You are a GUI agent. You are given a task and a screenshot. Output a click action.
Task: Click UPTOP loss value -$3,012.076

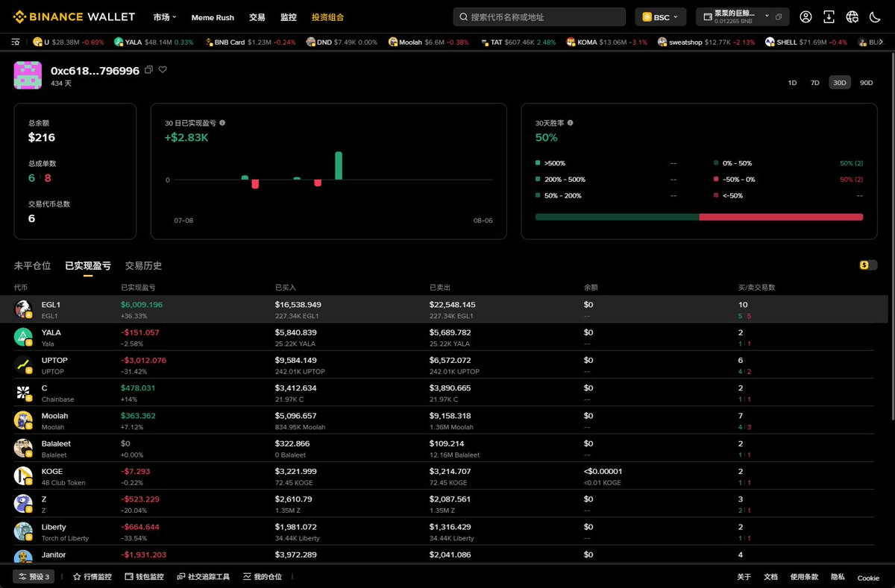pos(143,360)
